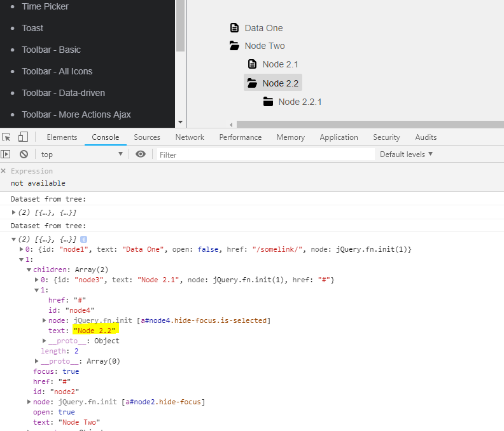
Task: Open the Memory tab
Action: (291, 137)
